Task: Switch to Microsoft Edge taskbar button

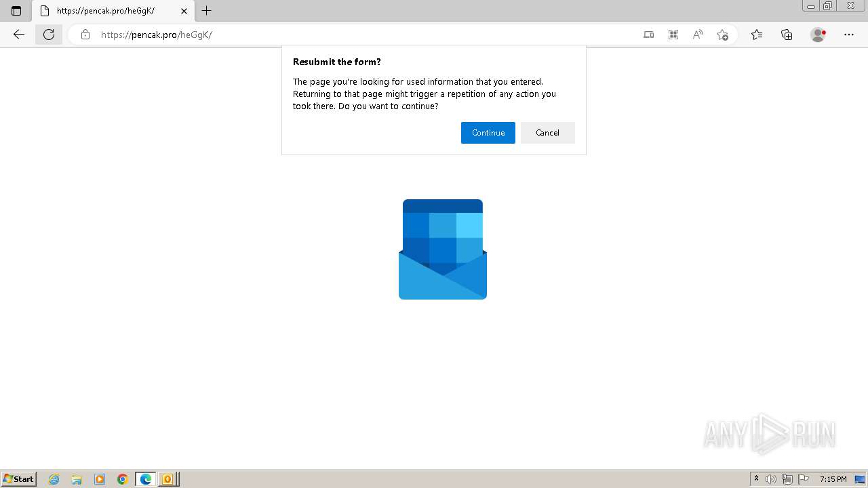Action: point(146,479)
